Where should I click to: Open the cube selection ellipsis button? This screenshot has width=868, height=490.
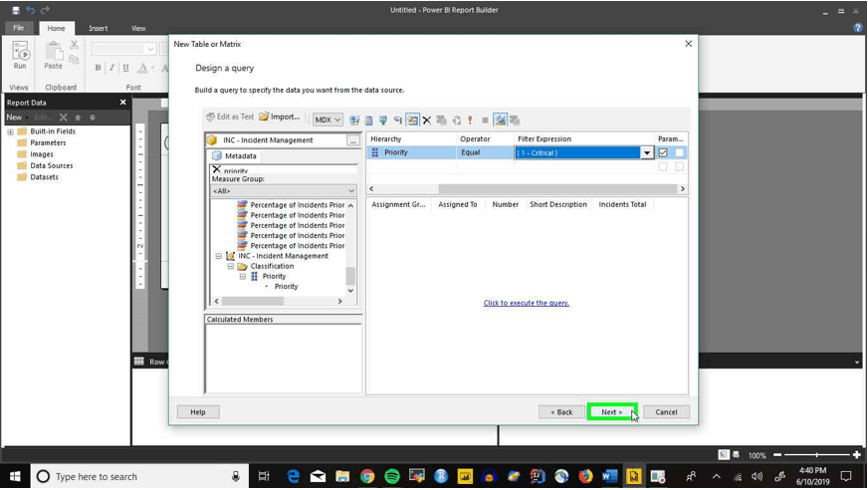pyautogui.click(x=352, y=140)
